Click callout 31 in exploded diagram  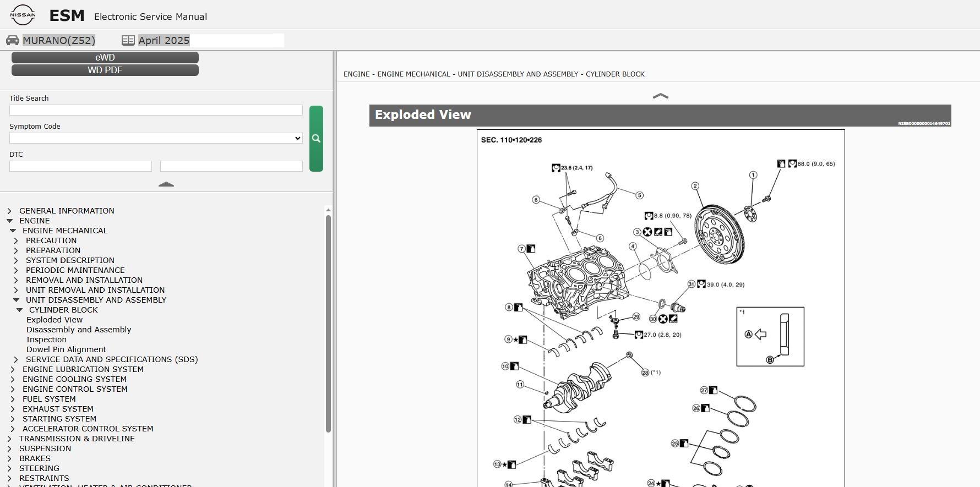[692, 284]
